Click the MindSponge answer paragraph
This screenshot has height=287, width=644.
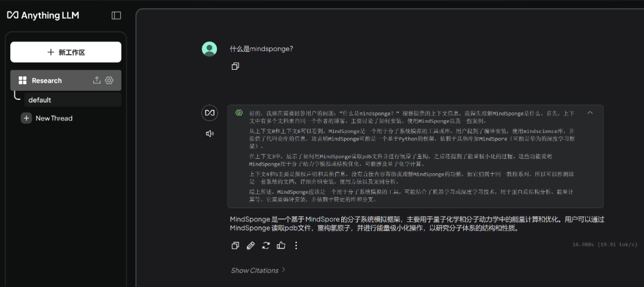click(417, 224)
